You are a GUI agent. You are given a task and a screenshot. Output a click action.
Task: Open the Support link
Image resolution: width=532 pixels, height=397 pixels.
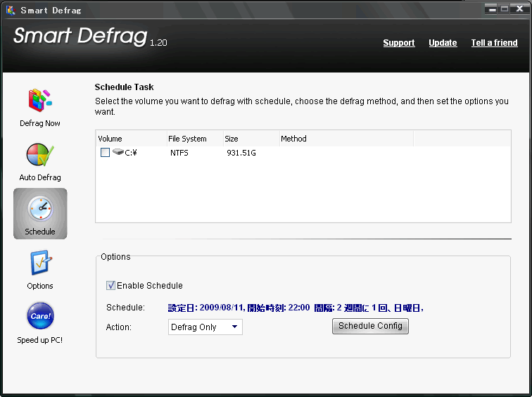[x=398, y=43]
